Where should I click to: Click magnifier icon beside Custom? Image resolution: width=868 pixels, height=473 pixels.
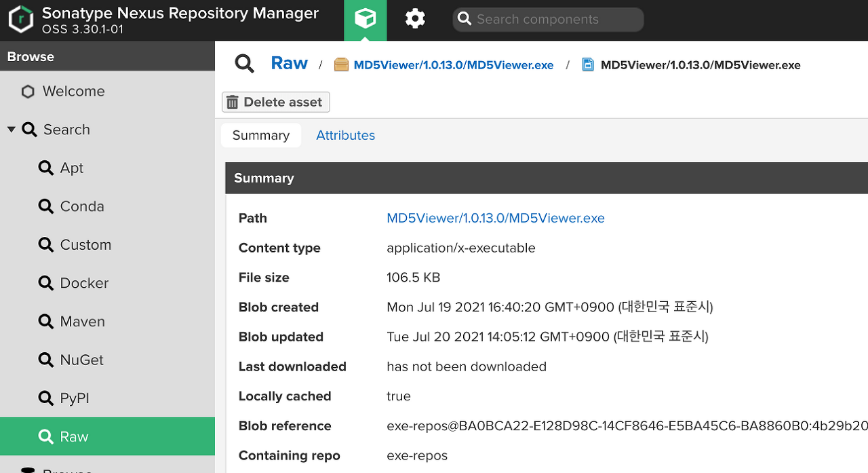[x=45, y=244]
